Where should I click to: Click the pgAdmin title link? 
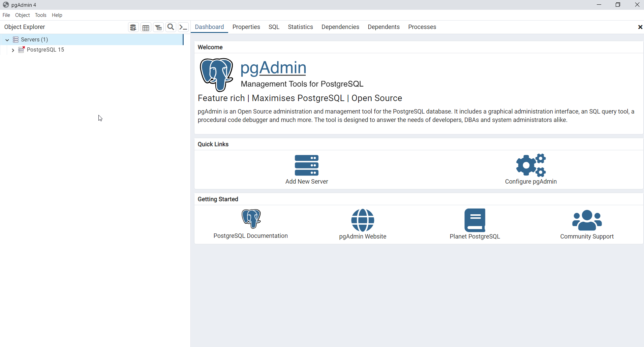coord(273,68)
